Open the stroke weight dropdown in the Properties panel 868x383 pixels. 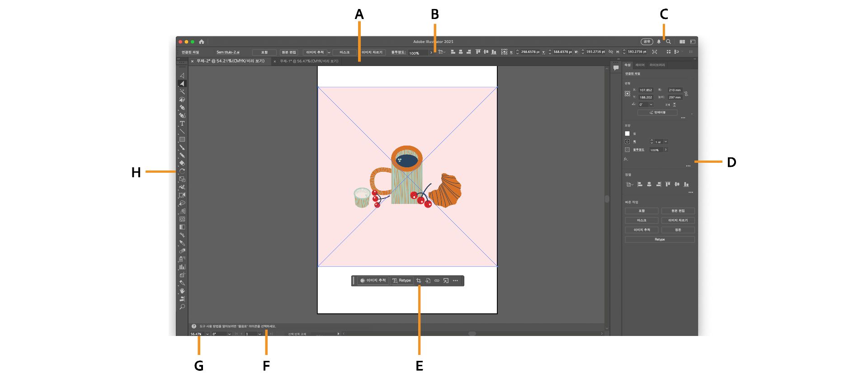coord(665,142)
